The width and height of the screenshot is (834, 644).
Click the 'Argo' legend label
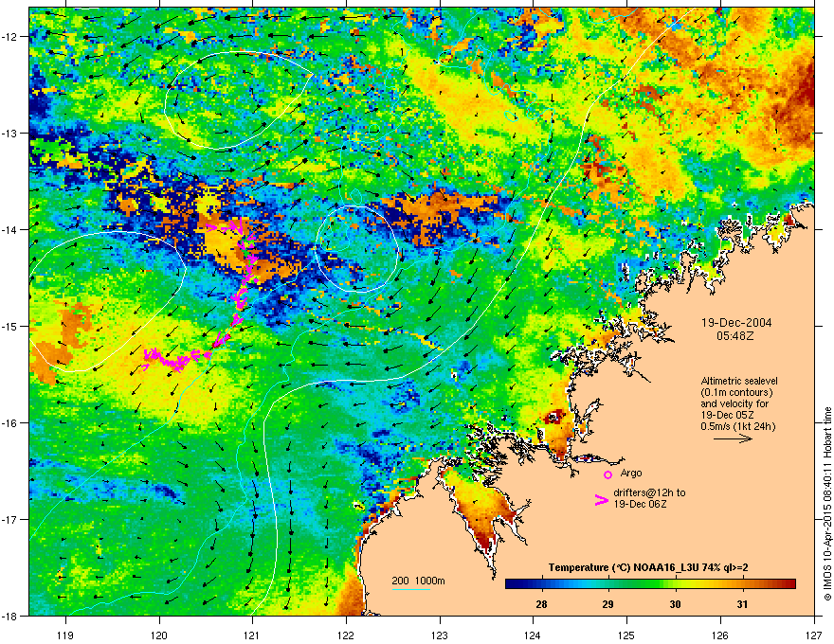coord(631,473)
